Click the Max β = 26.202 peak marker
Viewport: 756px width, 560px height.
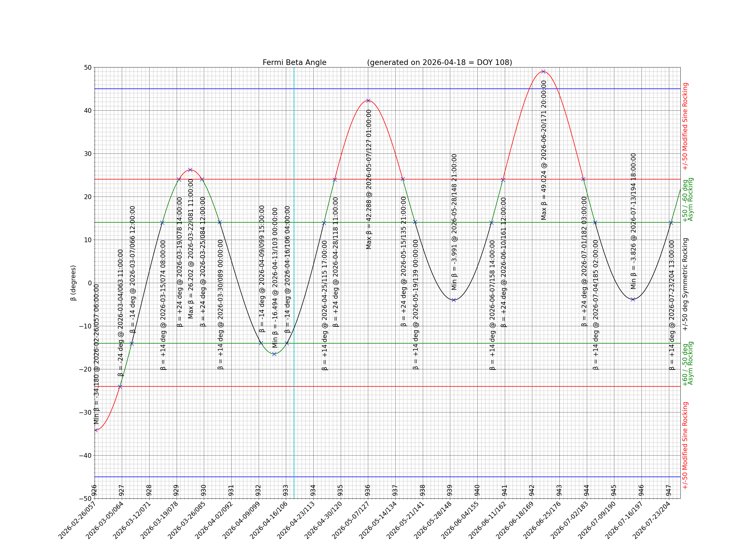190,170
